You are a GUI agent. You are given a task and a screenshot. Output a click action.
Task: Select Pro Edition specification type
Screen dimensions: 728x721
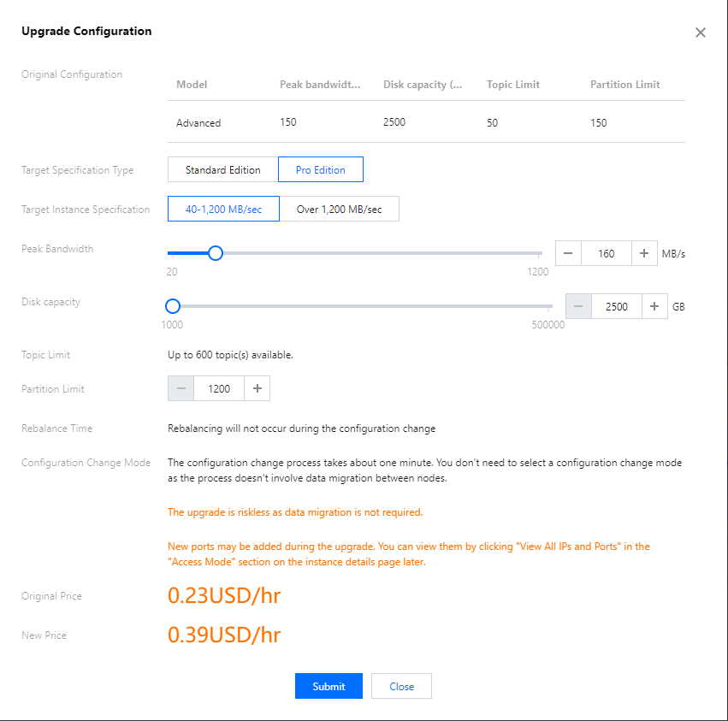tap(320, 169)
